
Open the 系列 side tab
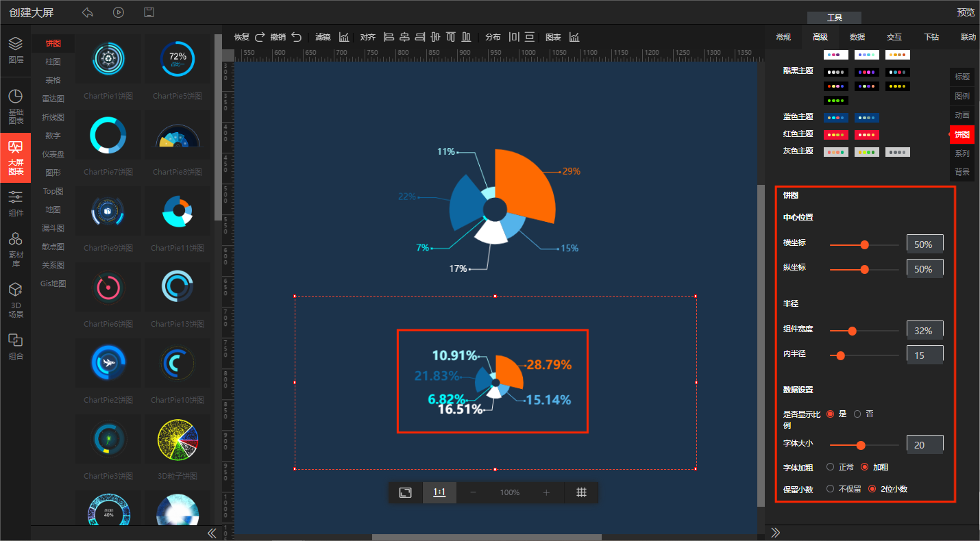click(x=962, y=153)
